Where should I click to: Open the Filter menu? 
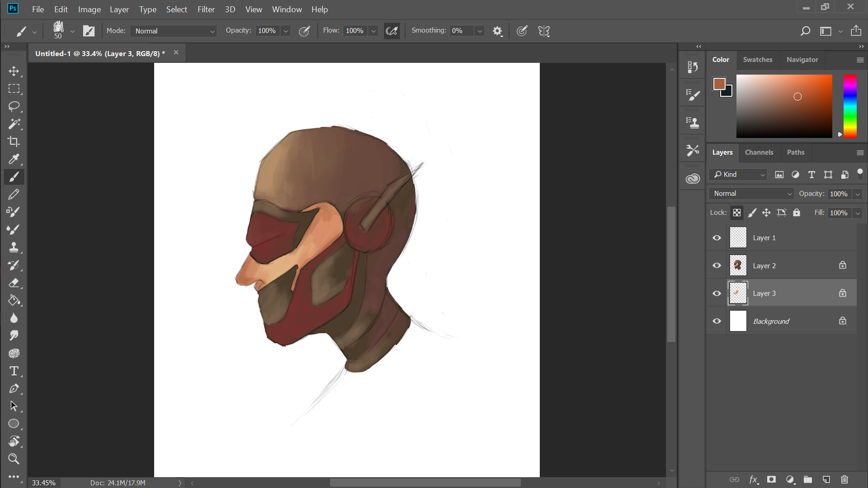point(206,9)
